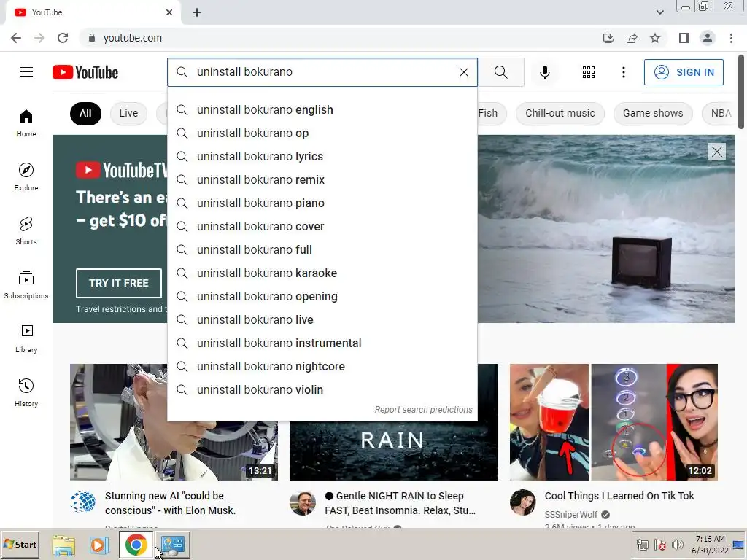
Task: Click Report search predictions link
Action: pyautogui.click(x=423, y=410)
